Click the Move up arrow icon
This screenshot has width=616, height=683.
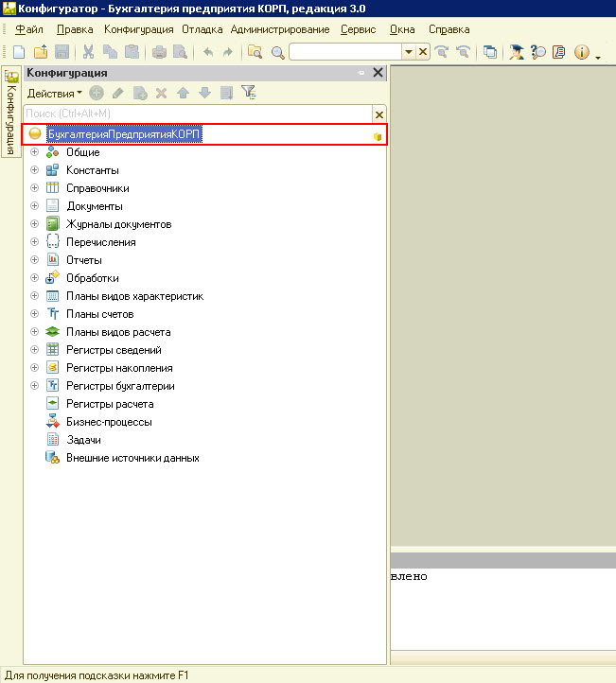183,93
